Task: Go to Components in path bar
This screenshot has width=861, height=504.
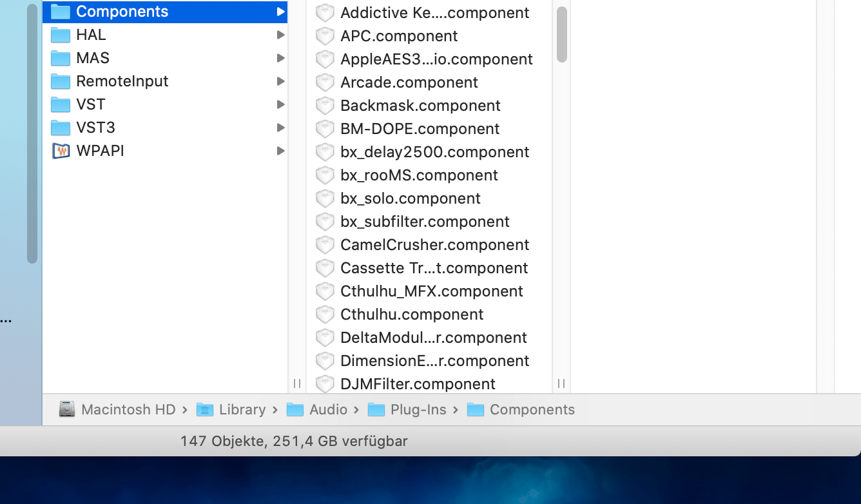Action: (x=532, y=409)
